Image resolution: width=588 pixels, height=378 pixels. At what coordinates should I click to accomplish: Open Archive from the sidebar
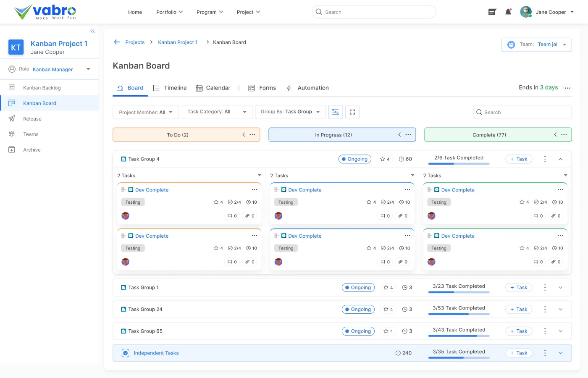pyautogui.click(x=32, y=150)
